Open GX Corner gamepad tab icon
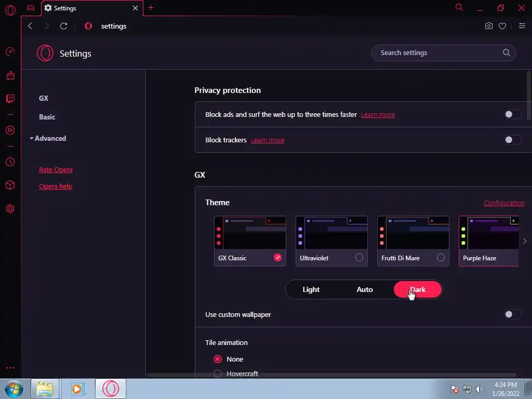The height and width of the screenshot is (399, 532). (x=31, y=8)
